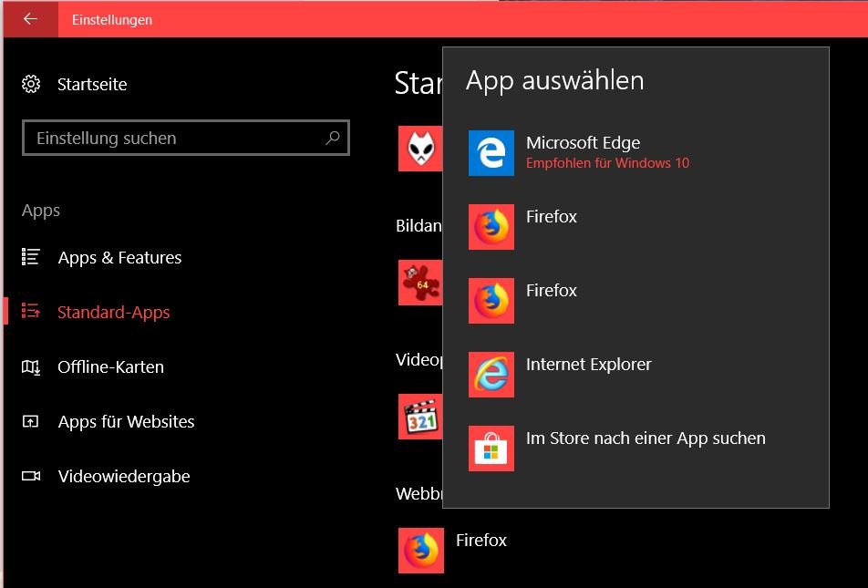The height and width of the screenshot is (588, 868).
Task: Select Standard-Apps in the sidebar
Action: click(113, 313)
